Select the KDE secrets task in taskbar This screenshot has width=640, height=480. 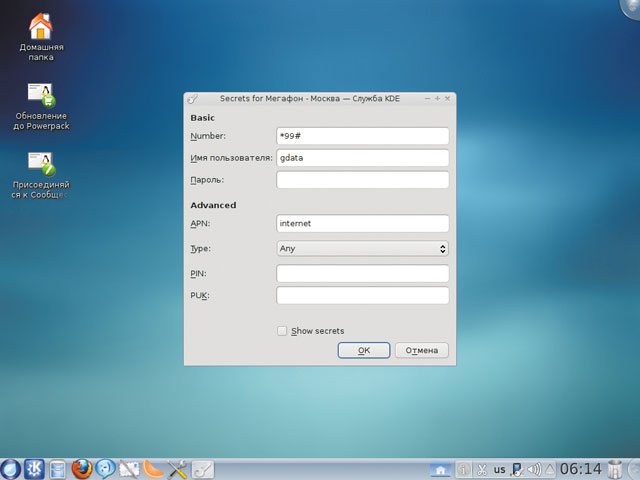point(202,469)
